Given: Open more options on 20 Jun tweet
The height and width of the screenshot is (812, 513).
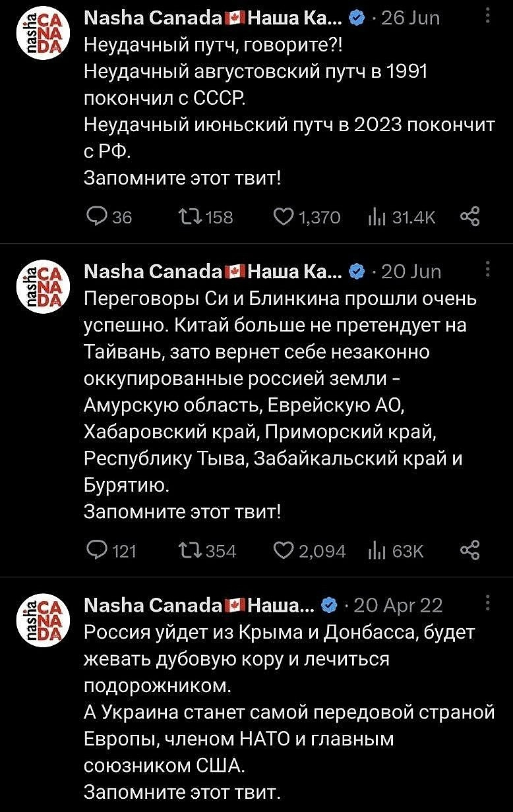Looking at the screenshot, I should click(x=487, y=268).
